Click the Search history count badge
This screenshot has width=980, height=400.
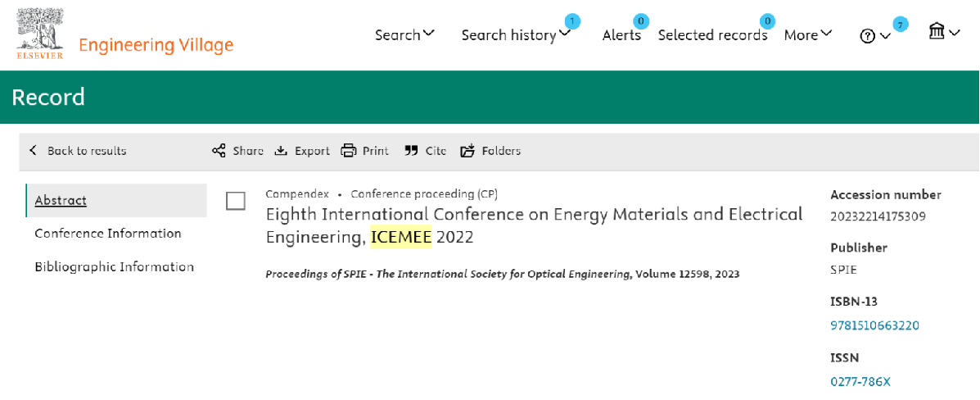572,22
